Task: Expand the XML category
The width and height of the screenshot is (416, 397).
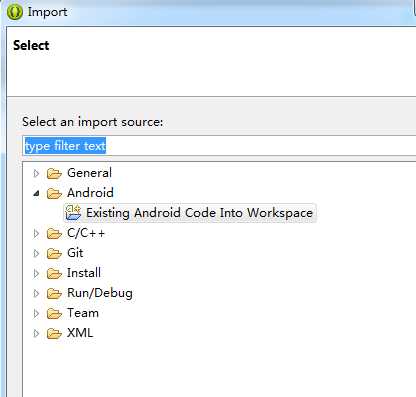Action: pyautogui.click(x=36, y=333)
